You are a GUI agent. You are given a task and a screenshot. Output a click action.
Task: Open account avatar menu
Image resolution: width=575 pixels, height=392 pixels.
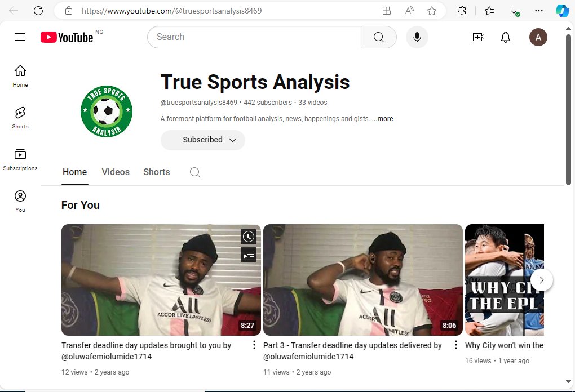[538, 37]
